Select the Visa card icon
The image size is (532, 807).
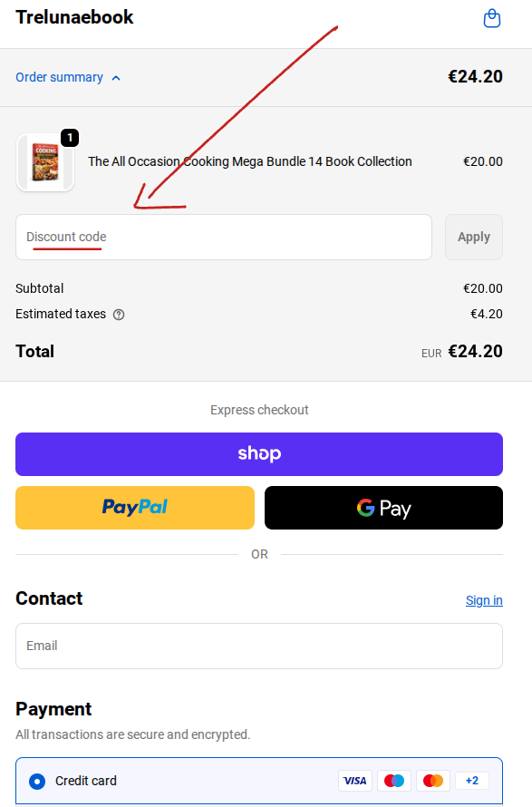(354, 781)
